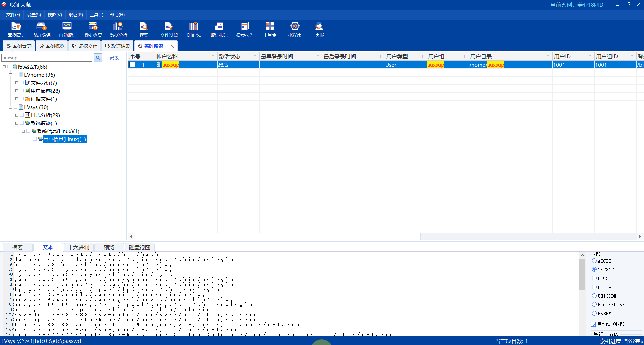
Task: Expand the 日志分析(29) tree node
Action: pyautogui.click(x=17, y=115)
